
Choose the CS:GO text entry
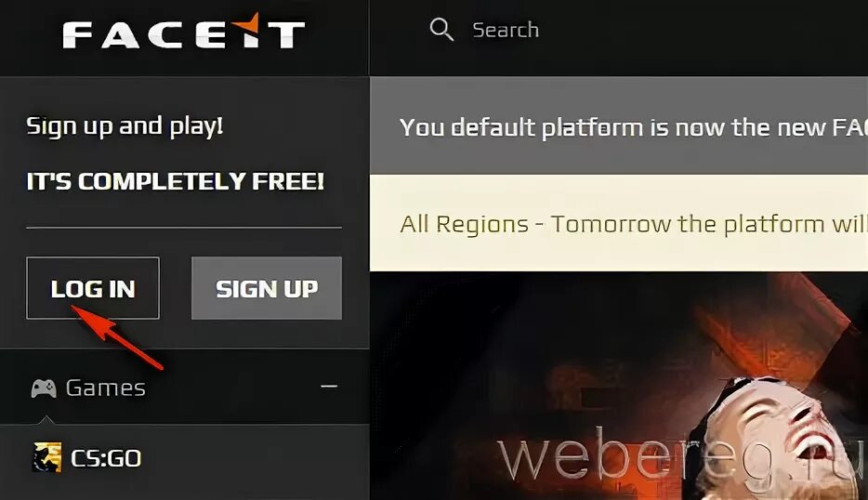[106, 458]
